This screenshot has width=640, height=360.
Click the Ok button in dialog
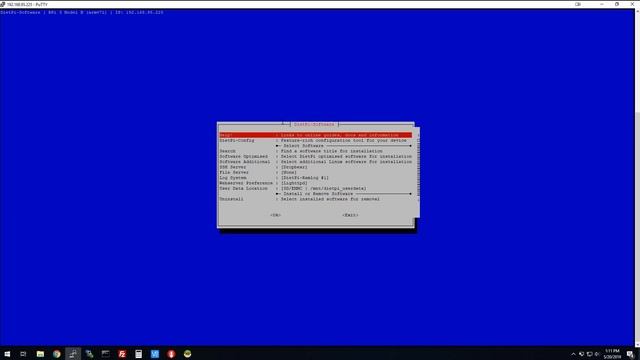pyautogui.click(x=276, y=215)
